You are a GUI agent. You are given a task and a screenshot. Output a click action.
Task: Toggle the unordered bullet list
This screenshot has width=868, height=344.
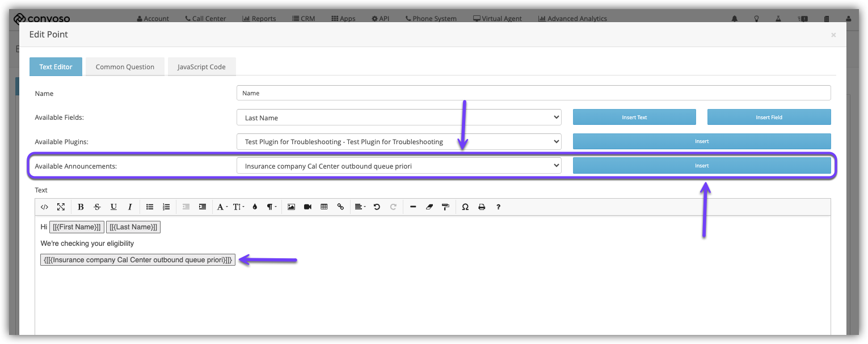[x=150, y=207]
